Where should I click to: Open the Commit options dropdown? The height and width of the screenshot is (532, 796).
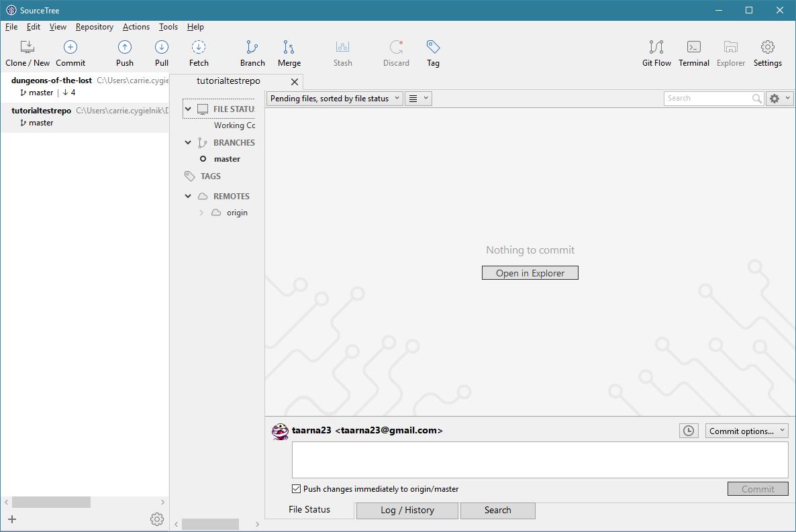(746, 431)
